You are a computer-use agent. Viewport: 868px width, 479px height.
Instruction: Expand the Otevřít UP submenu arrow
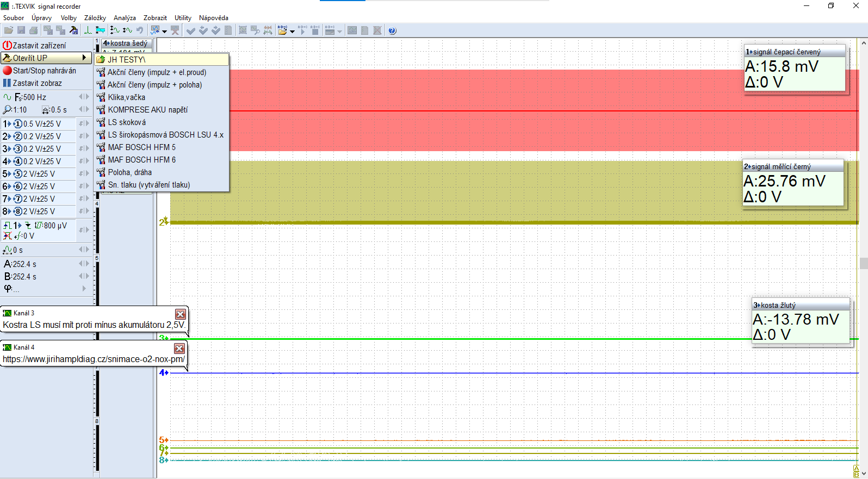tap(84, 58)
